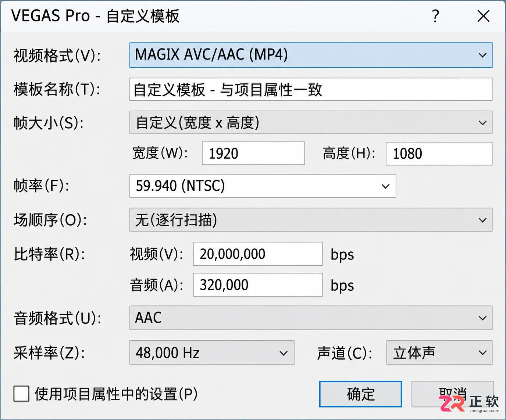Expand the 帧大小 dropdown set to 自定义

[311, 122]
